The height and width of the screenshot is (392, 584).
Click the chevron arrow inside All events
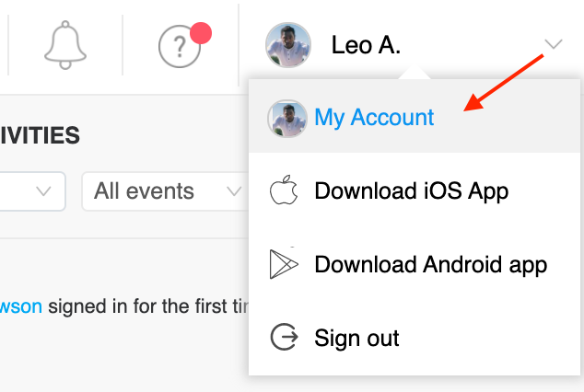coord(232,191)
